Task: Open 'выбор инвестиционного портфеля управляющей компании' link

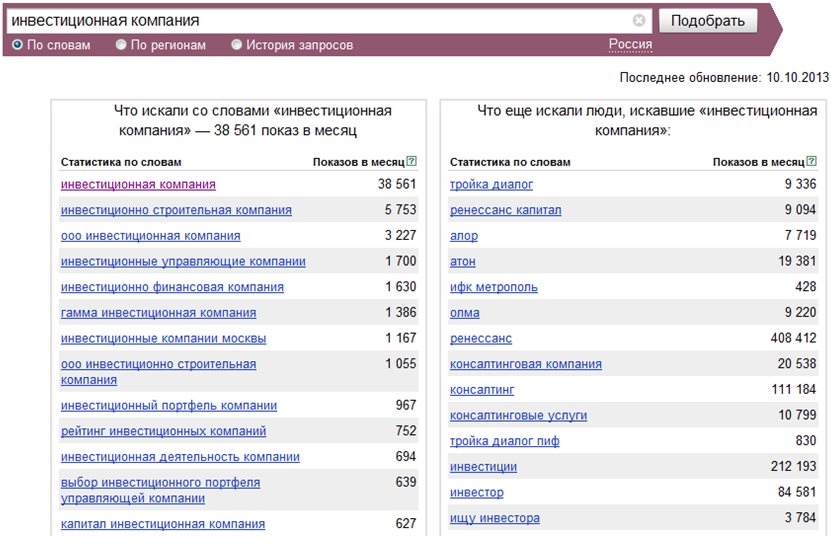Action: pos(160,490)
